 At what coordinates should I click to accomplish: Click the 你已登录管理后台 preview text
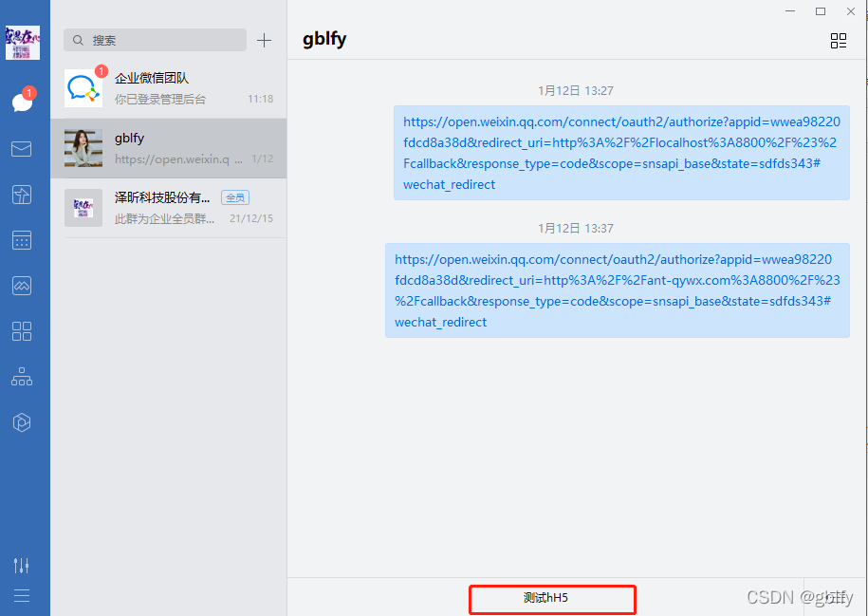click(160, 99)
